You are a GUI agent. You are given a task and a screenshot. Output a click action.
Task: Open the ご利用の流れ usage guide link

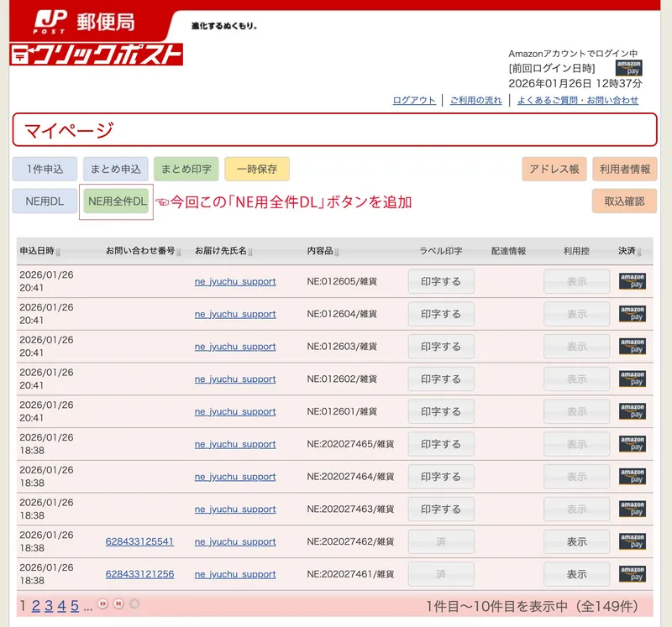475,100
